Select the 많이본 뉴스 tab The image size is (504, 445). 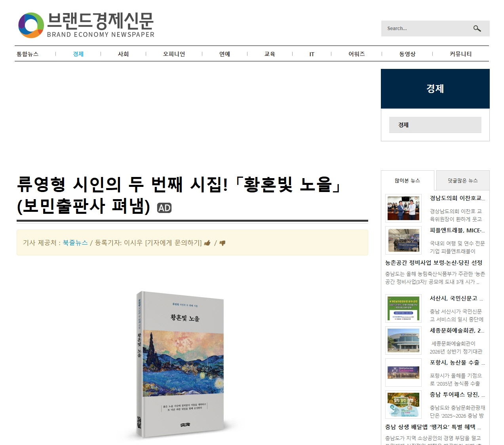[x=407, y=181]
